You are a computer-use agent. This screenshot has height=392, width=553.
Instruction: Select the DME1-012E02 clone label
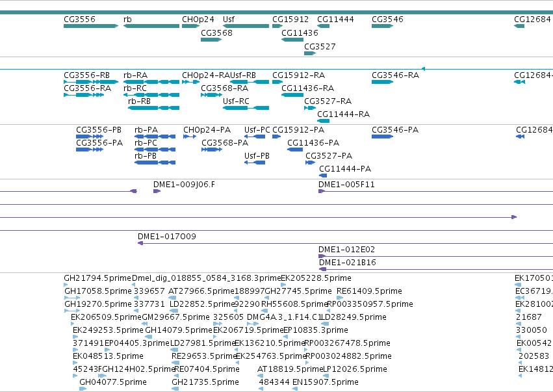(347, 250)
